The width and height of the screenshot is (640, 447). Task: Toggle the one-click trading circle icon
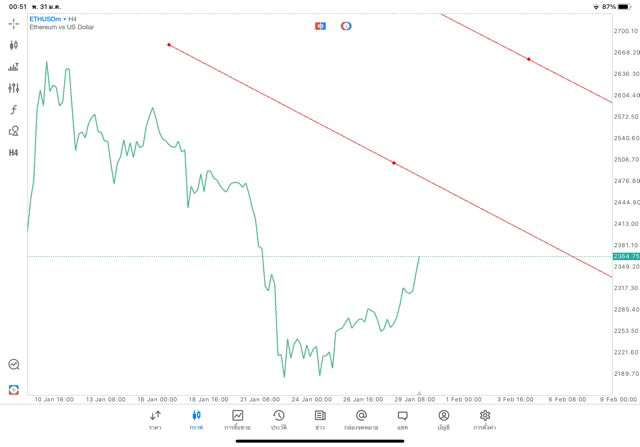pyautogui.click(x=346, y=25)
